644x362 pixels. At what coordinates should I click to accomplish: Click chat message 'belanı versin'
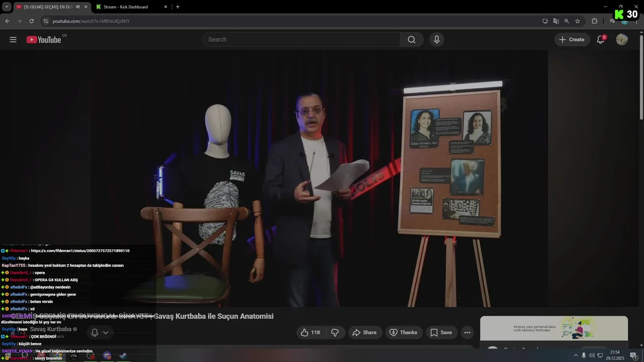pyautogui.click(x=41, y=302)
